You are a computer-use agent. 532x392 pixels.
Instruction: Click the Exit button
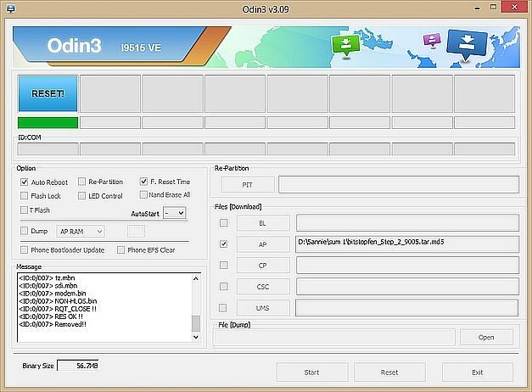click(x=478, y=372)
